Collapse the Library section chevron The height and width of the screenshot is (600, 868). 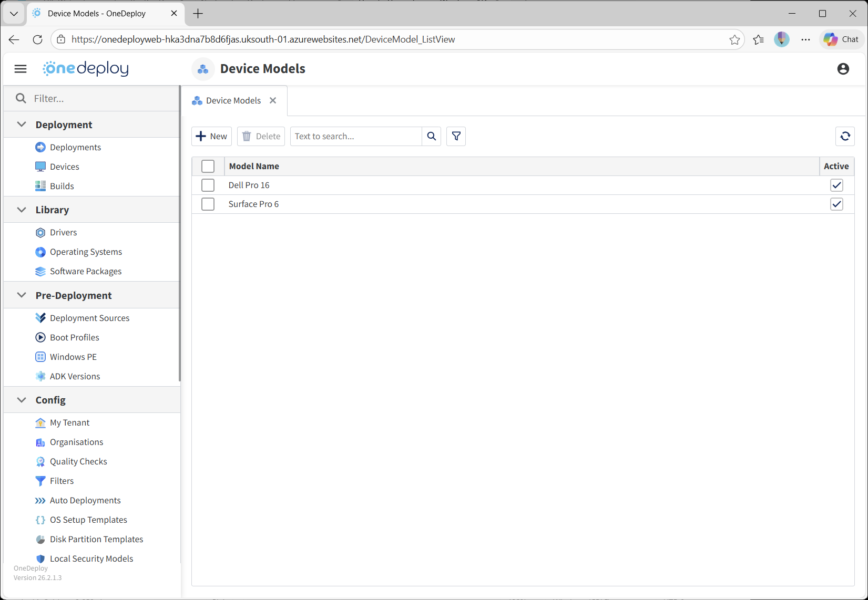[x=22, y=210]
